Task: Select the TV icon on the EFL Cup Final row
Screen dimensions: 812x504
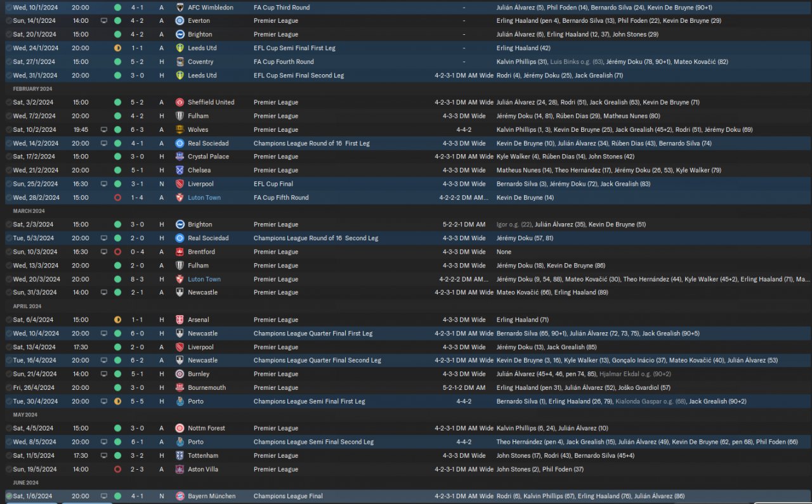Action: point(104,184)
